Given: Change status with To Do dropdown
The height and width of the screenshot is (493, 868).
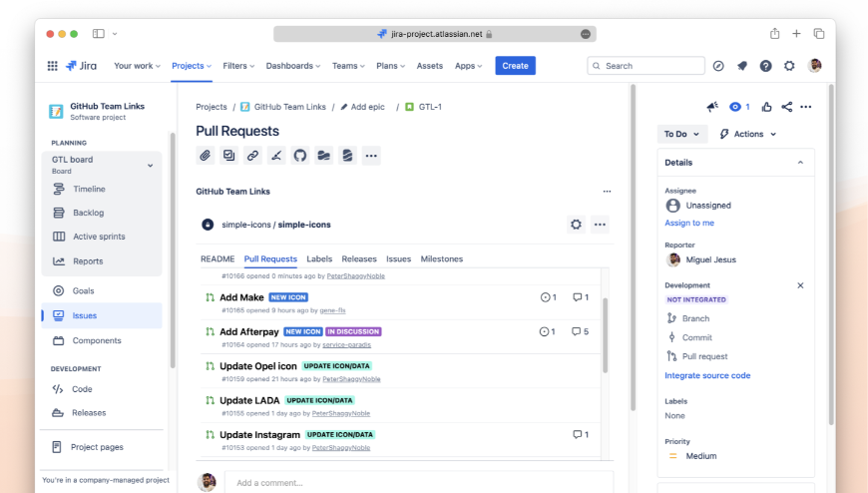Looking at the screenshot, I should [682, 134].
